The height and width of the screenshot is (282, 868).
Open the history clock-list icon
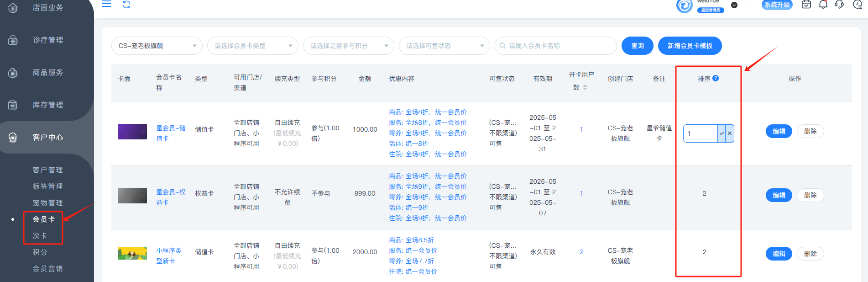coord(858,5)
